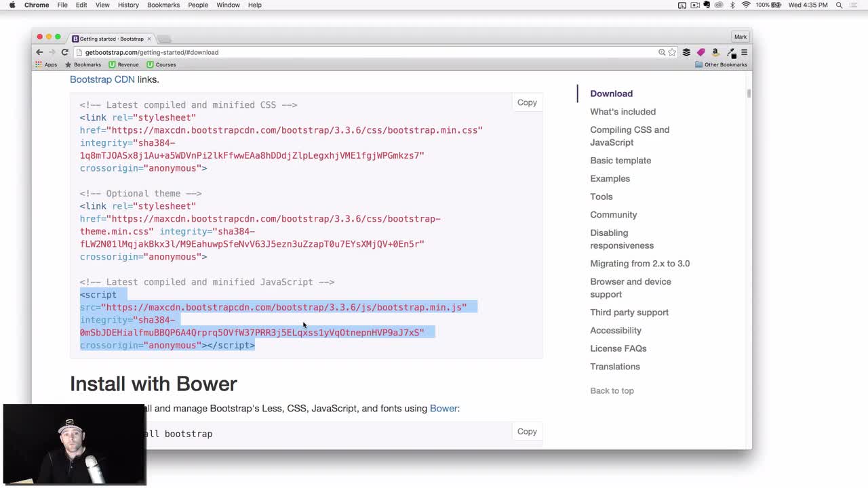Viewport: 868px width, 488px height.
Task: Open the Wi-Fi status menu
Action: pyautogui.click(x=746, y=5)
